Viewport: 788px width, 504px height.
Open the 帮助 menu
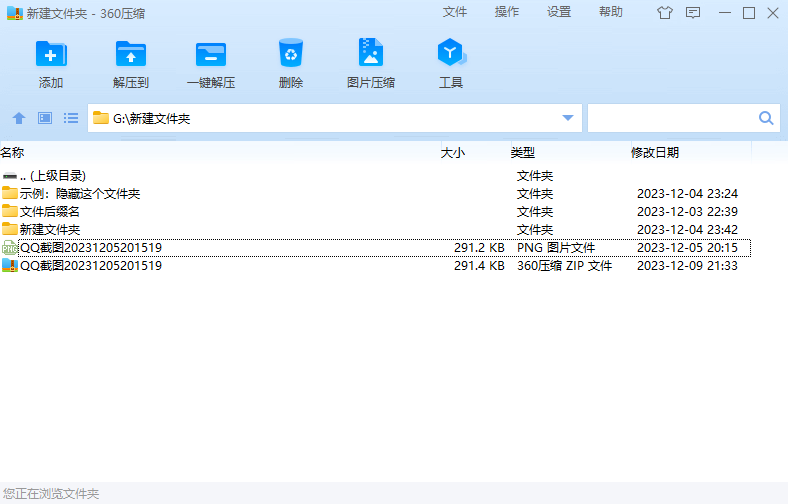[x=611, y=12]
